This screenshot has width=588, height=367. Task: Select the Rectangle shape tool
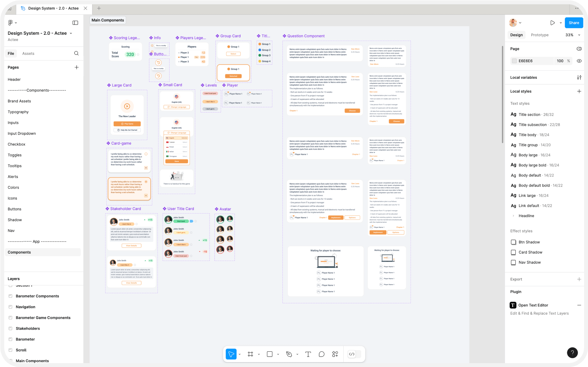click(x=270, y=354)
